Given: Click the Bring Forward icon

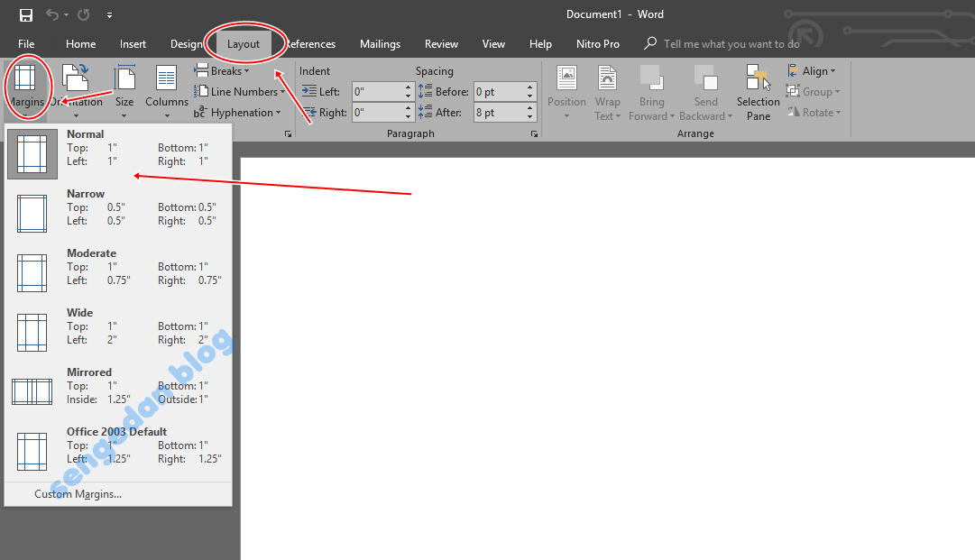Looking at the screenshot, I should point(652,78).
